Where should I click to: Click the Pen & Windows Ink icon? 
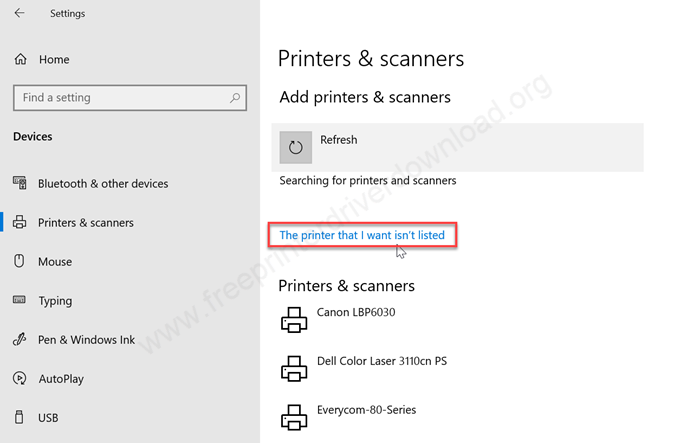(20, 339)
